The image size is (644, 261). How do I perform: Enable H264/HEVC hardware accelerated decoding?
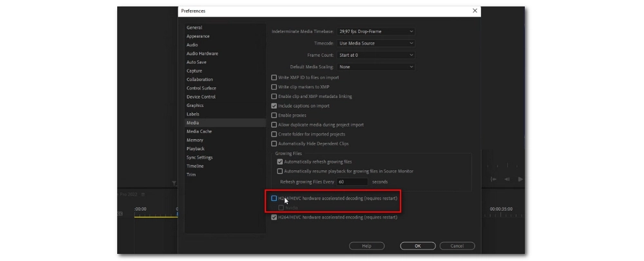point(274,198)
